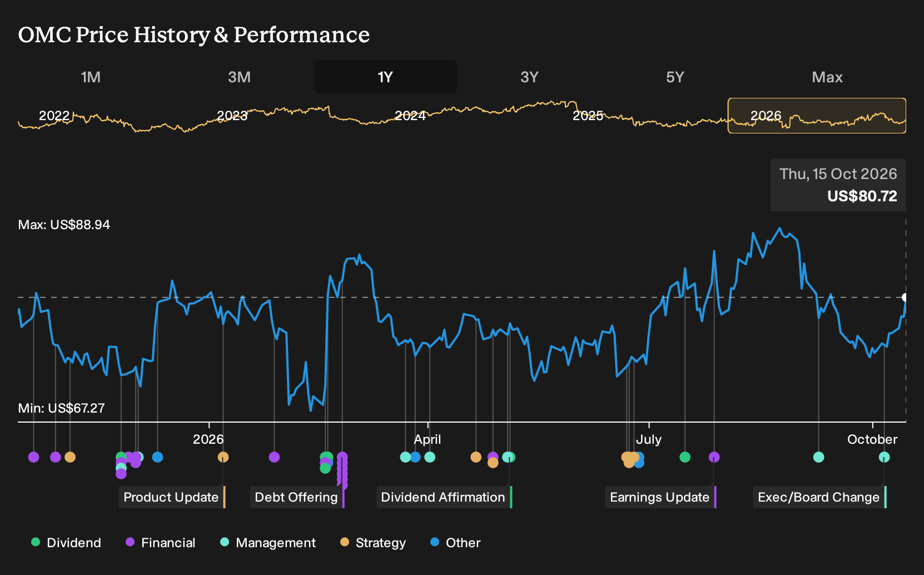The width and height of the screenshot is (924, 575).
Task: Click the teal Management marker above Exec/Board Change
Action: pos(884,457)
